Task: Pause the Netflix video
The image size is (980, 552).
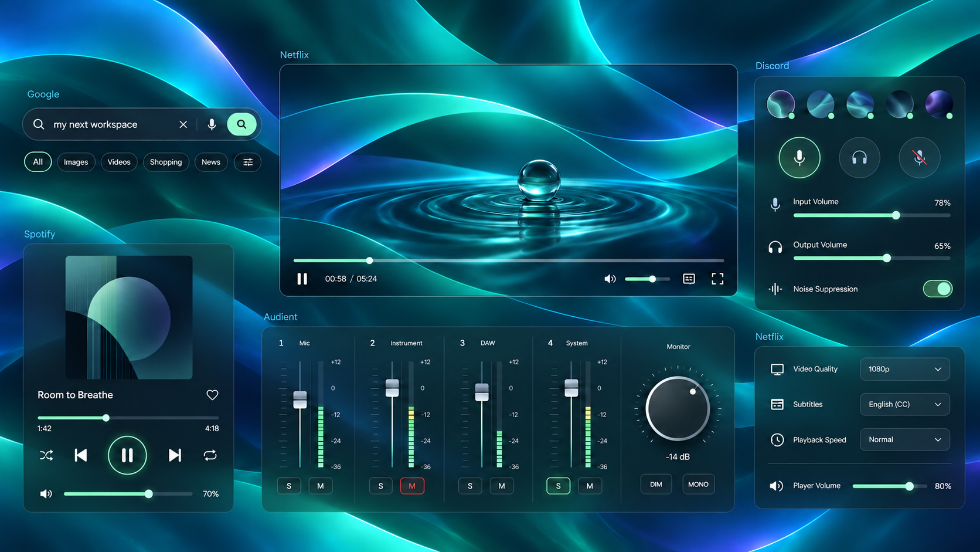Action: 302,279
